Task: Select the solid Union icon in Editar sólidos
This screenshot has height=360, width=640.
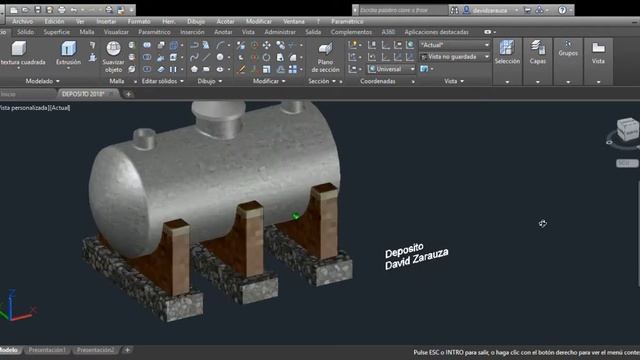Action: pos(147,45)
